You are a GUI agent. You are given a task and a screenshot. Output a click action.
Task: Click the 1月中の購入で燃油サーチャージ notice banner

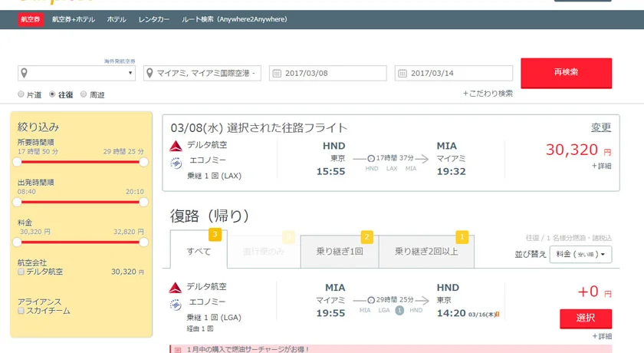[x=390, y=349]
